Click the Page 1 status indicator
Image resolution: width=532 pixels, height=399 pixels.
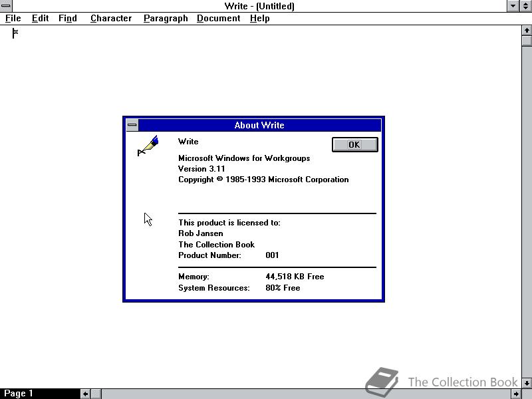coord(19,394)
